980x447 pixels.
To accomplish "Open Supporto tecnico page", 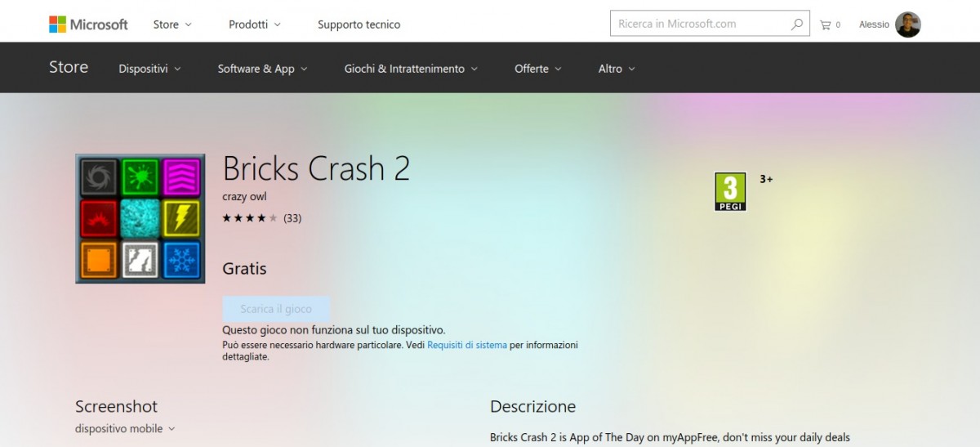I will coord(359,25).
